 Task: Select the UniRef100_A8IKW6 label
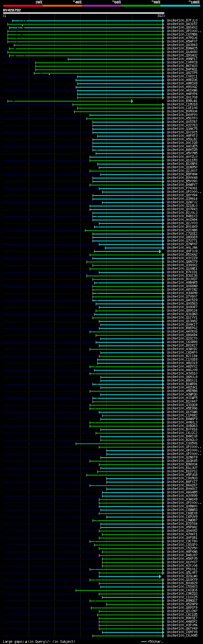182,90
